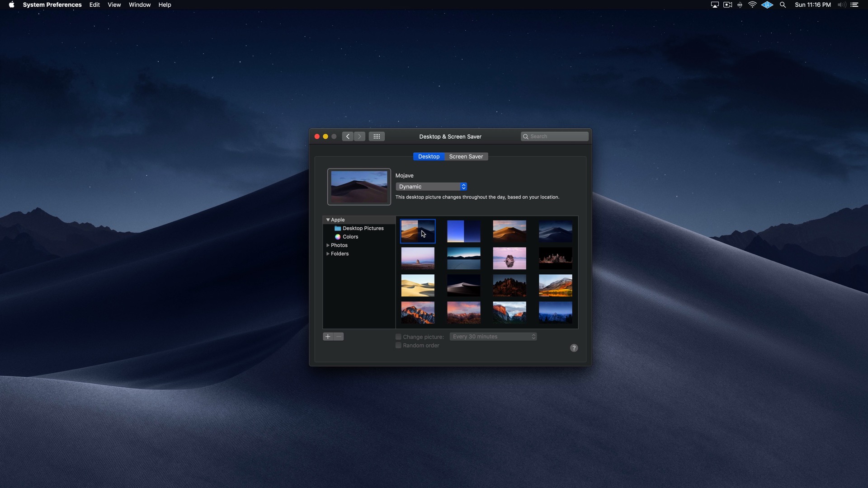Switch to the Screen Saver tab
Screen dimensions: 868x488
point(466,156)
